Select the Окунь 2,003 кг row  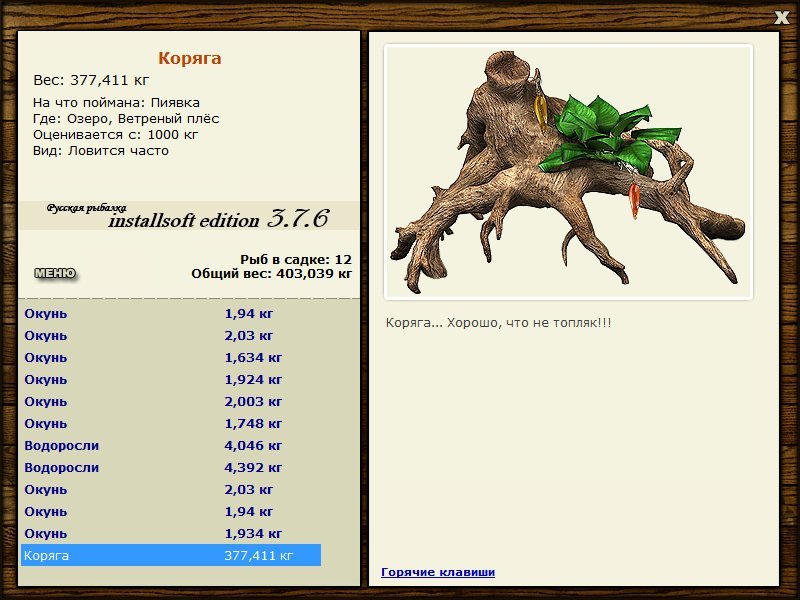(171, 402)
